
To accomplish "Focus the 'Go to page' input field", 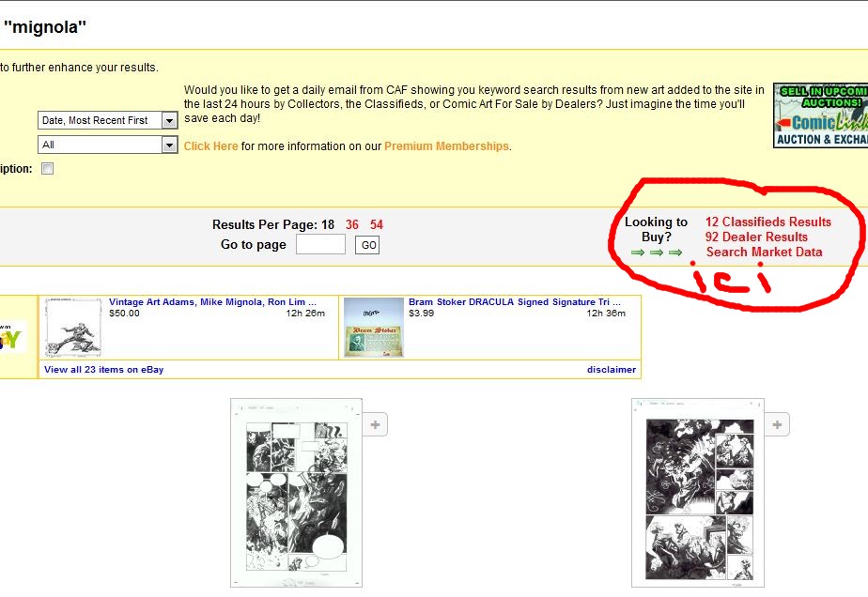I will click(320, 245).
